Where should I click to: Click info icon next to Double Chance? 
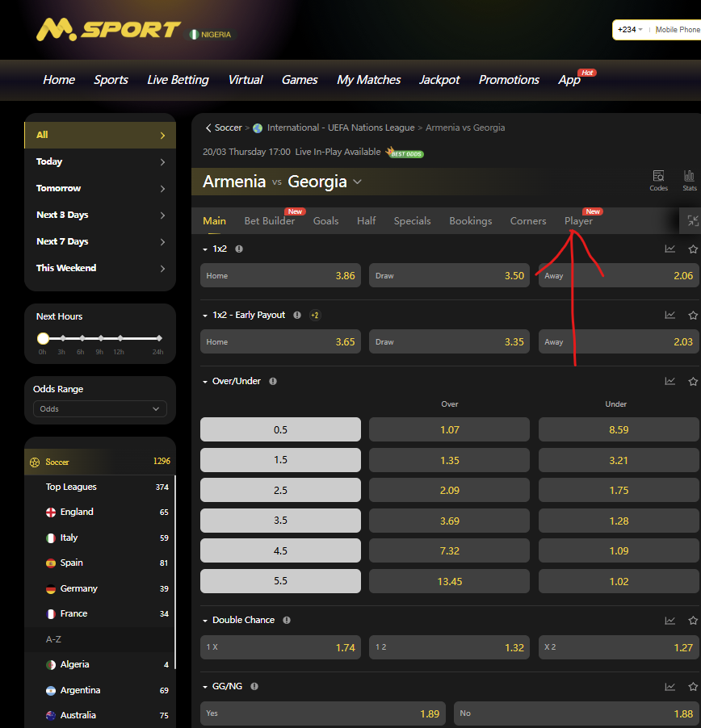[287, 620]
